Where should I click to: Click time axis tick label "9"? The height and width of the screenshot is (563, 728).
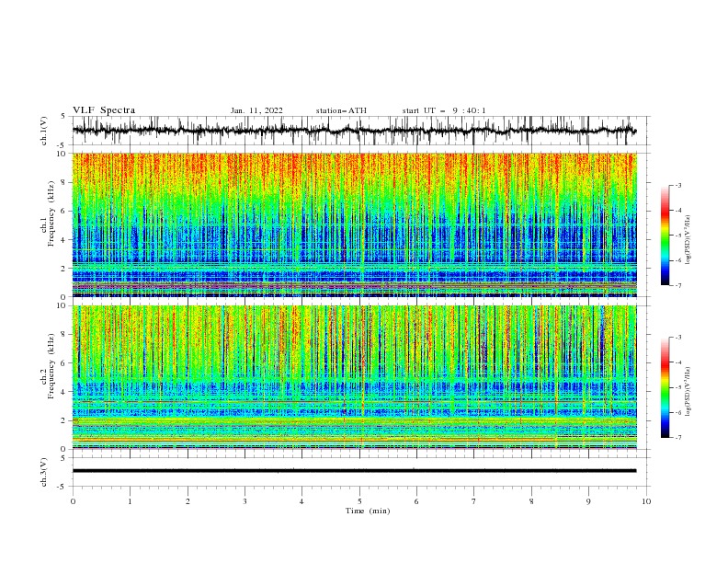tap(588, 501)
